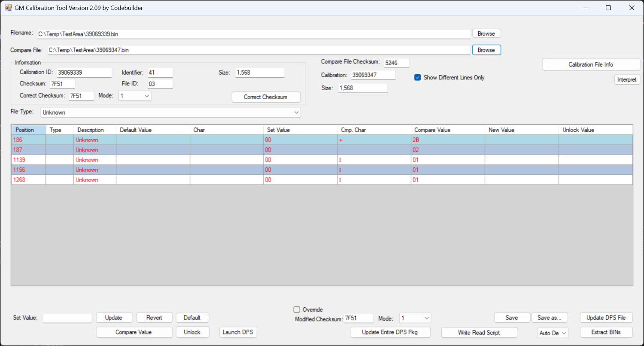Click the Save as... button
This screenshot has height=346, width=644.
tap(550, 318)
